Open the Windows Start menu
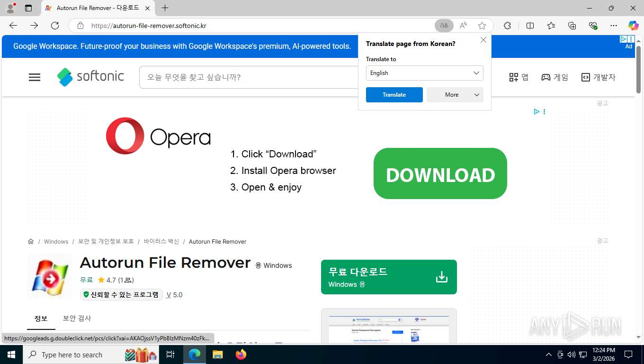The image size is (644, 364). tap(11, 355)
